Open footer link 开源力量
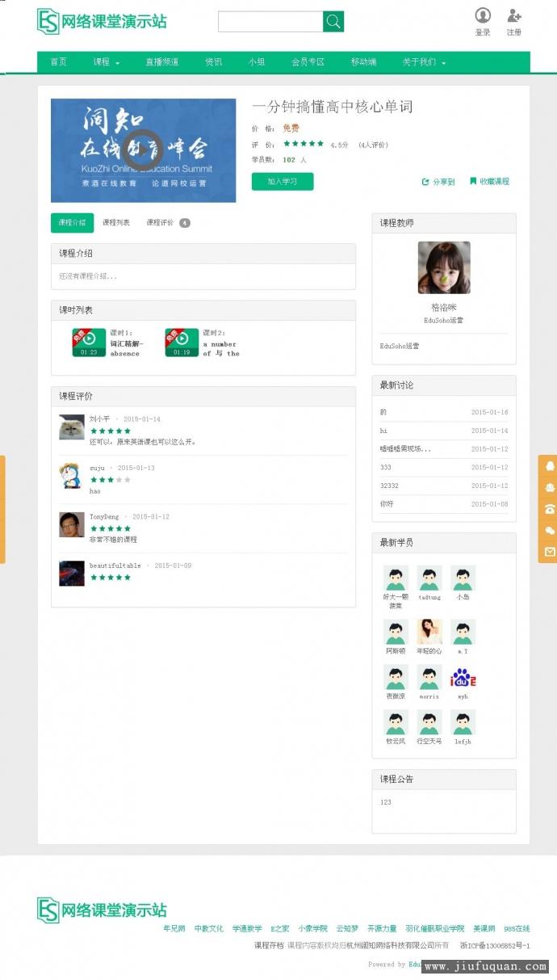 (382, 929)
